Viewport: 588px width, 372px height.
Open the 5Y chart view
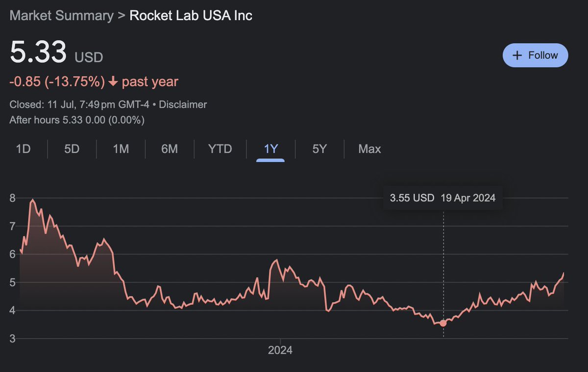[x=318, y=149]
